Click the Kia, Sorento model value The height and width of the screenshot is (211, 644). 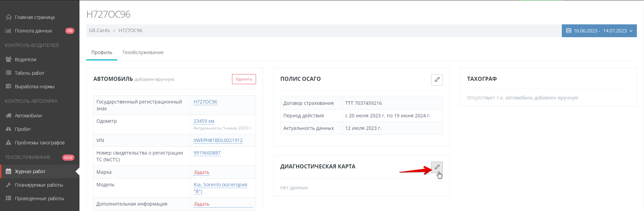point(220,185)
